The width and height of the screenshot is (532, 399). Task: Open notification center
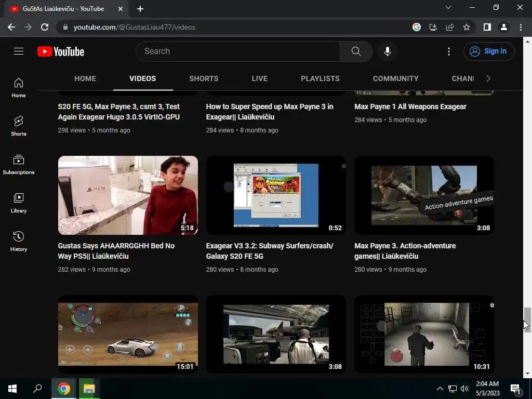[515, 389]
